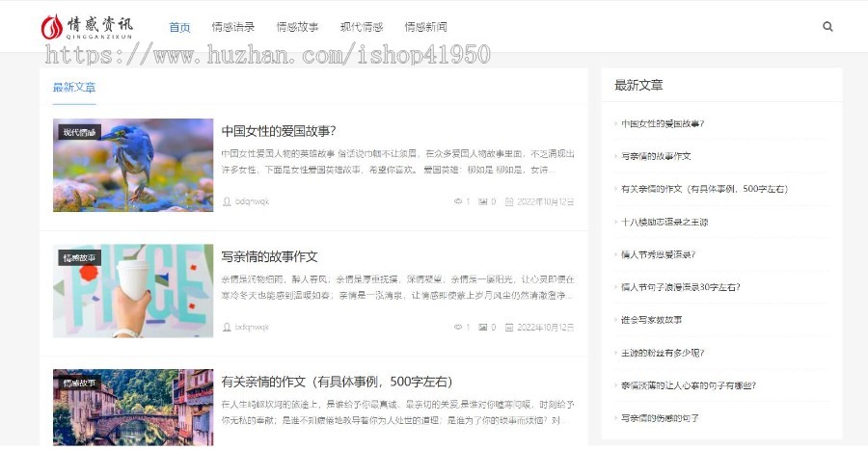Open sidebar link 写亲情的伤感的句子
Viewport: 868px width, 450px height.
click(660, 418)
